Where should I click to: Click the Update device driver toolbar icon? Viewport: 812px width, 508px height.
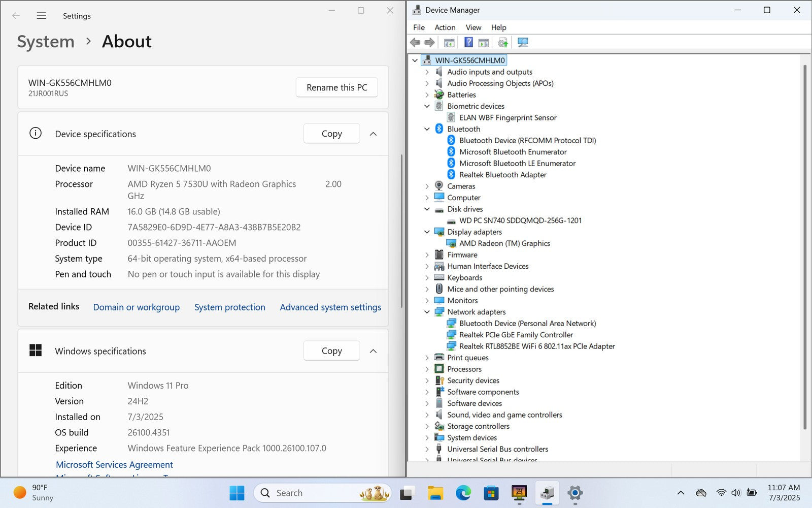pos(502,43)
